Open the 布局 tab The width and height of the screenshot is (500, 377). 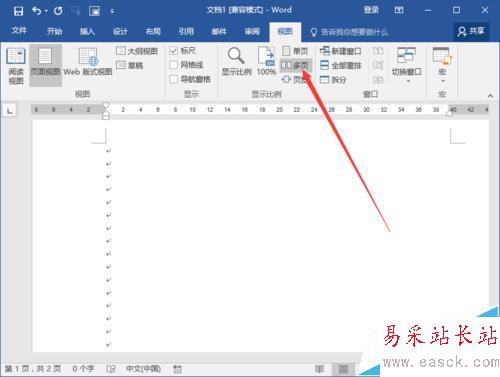153,31
